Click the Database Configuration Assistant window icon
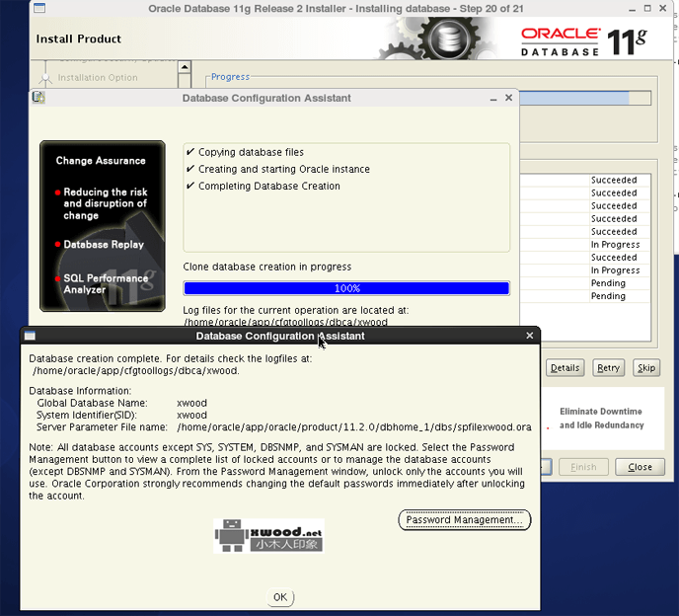 [x=38, y=98]
